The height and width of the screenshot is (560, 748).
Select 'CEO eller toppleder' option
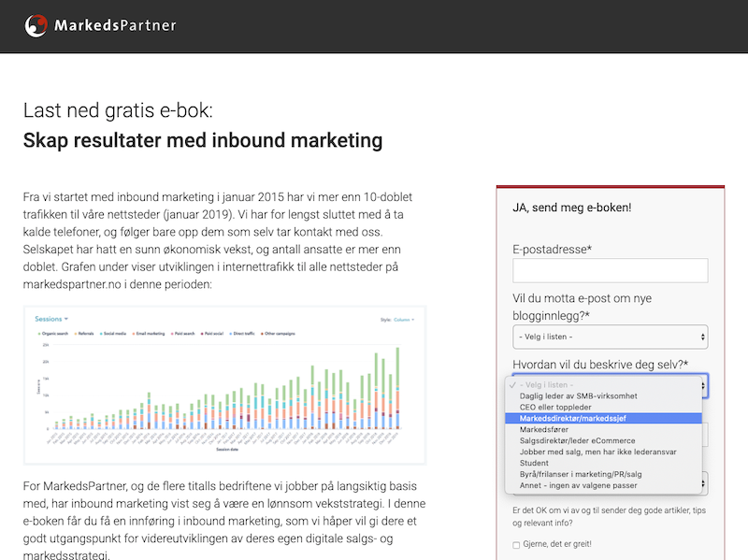(603, 407)
